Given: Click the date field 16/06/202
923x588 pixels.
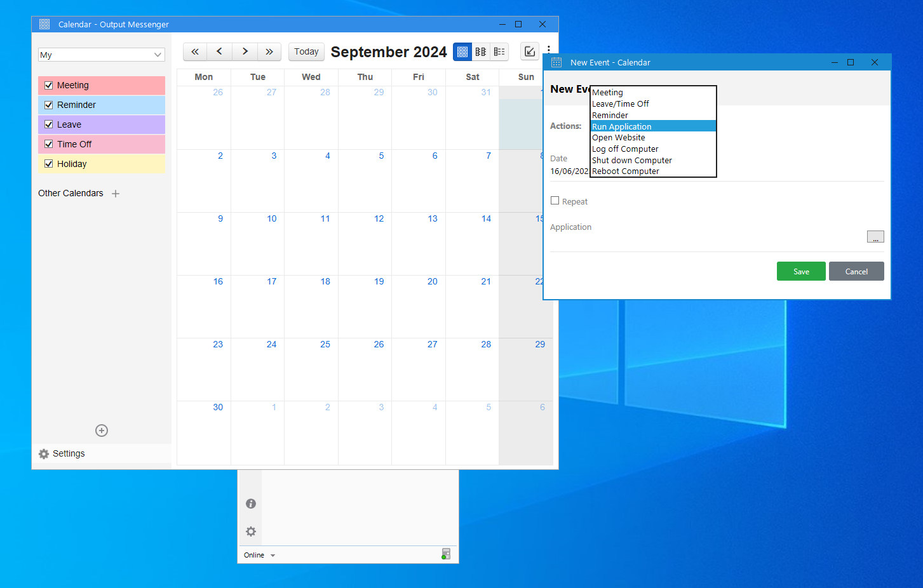Looking at the screenshot, I should pos(569,171).
